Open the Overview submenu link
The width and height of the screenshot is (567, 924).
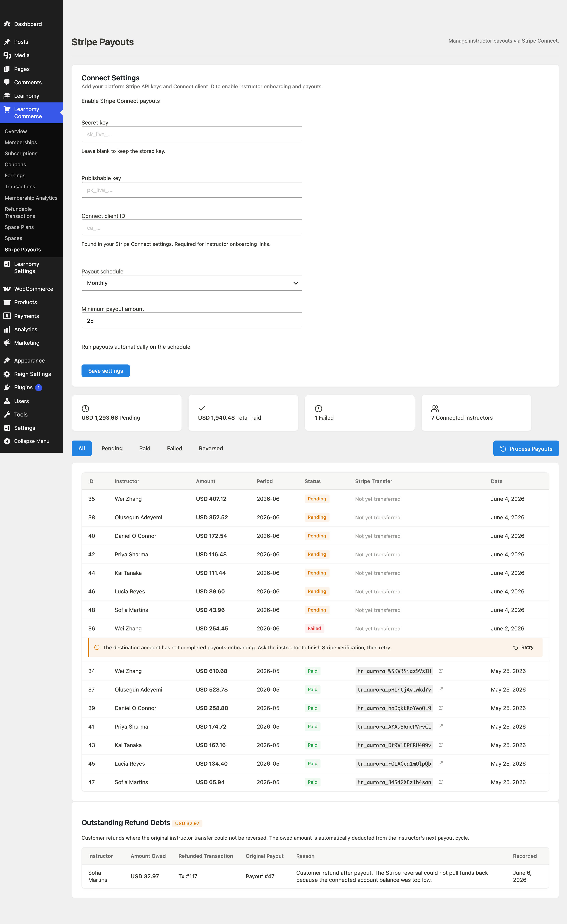[x=16, y=131]
